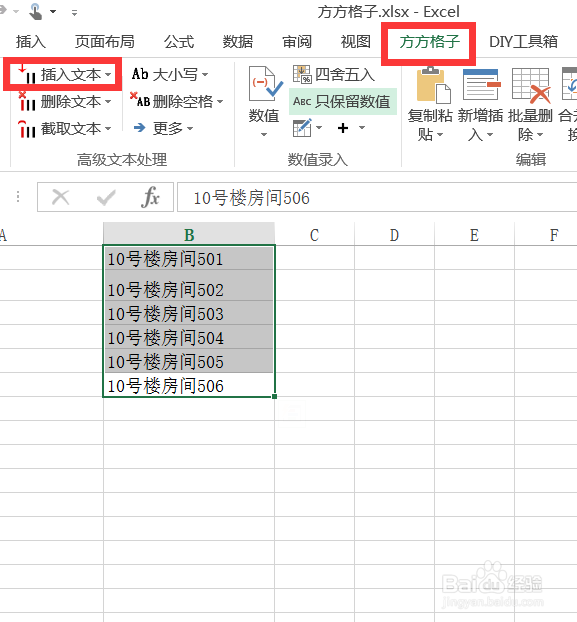Click the formula bar resize dots handle
The height and width of the screenshot is (622, 577).
18,197
